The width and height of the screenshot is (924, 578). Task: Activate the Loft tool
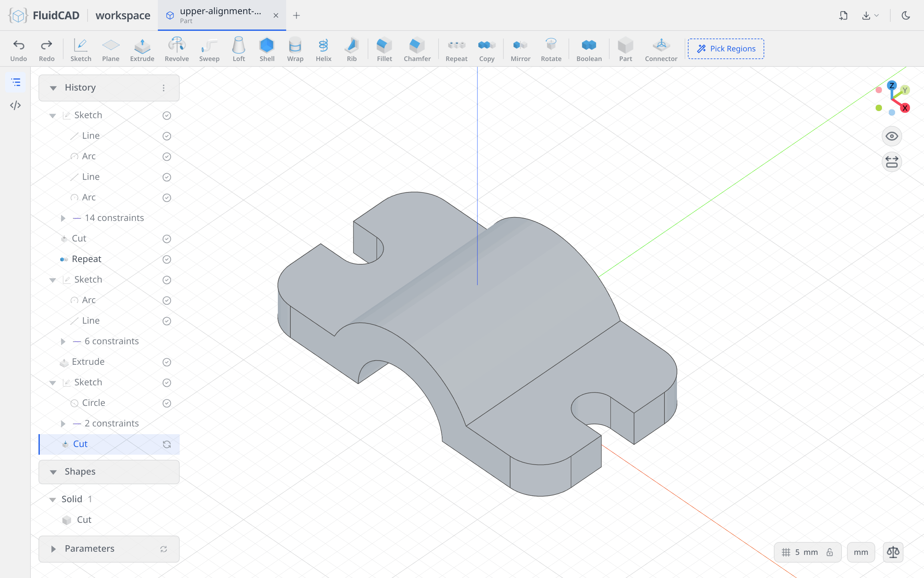tap(239, 49)
